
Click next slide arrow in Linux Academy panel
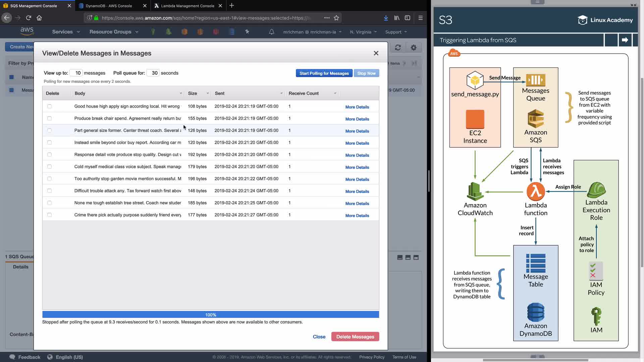(x=625, y=40)
